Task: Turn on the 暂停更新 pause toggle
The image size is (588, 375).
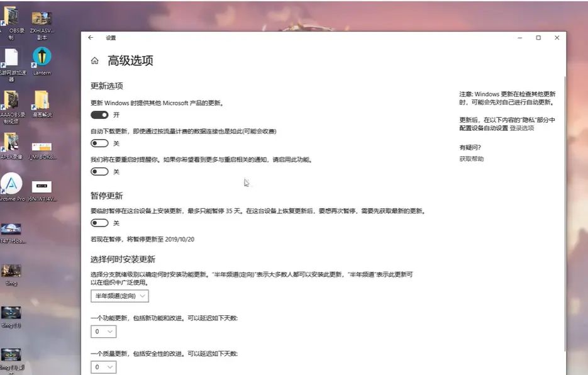Action: pos(99,223)
